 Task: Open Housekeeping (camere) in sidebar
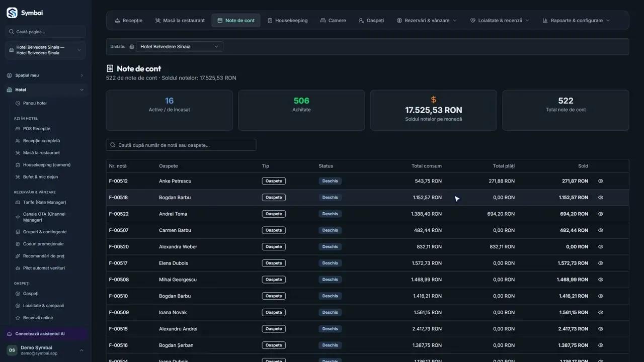(x=46, y=165)
